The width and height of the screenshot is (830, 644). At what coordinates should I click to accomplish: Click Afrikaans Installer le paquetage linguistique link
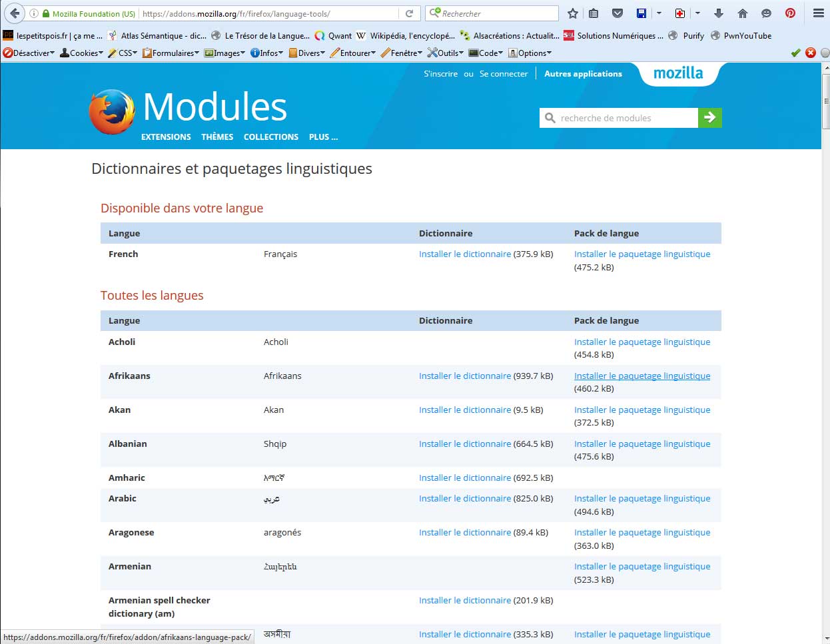pyautogui.click(x=641, y=376)
